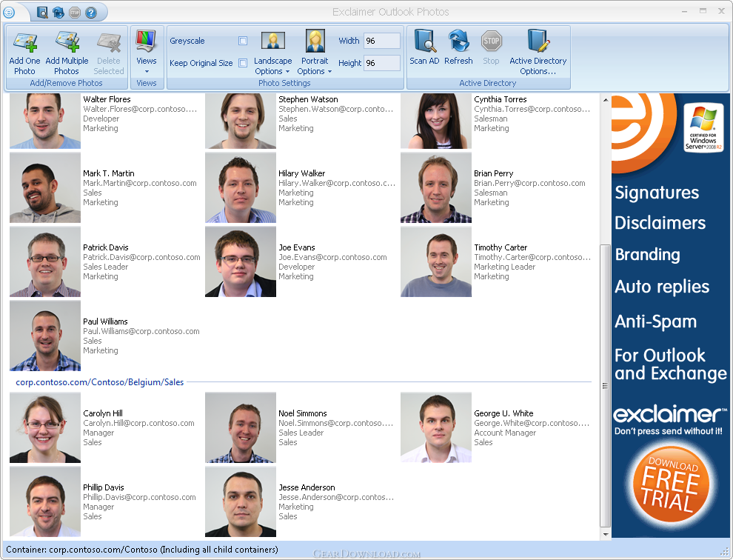Open Active Directory Options
The width and height of the screenshot is (733, 560).
(x=538, y=53)
